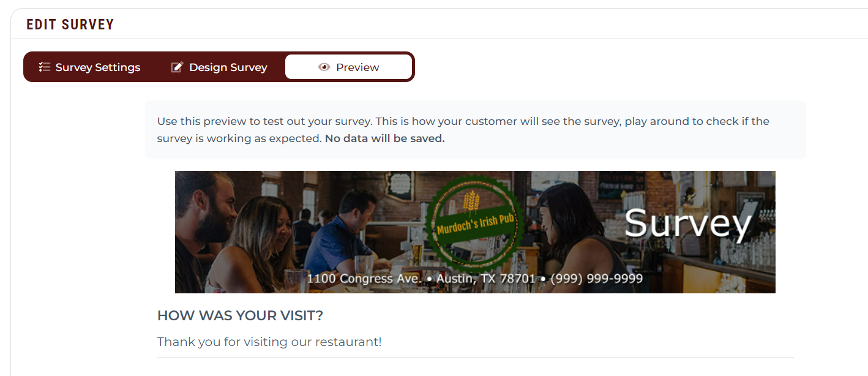This screenshot has width=868, height=376.
Task: Click the 1100 Congress Ave. address text
Action: 364,279
